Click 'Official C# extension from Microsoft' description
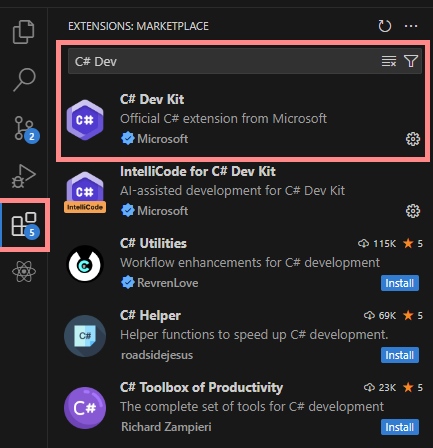Image resolution: width=433 pixels, height=448 pixels. (223, 119)
